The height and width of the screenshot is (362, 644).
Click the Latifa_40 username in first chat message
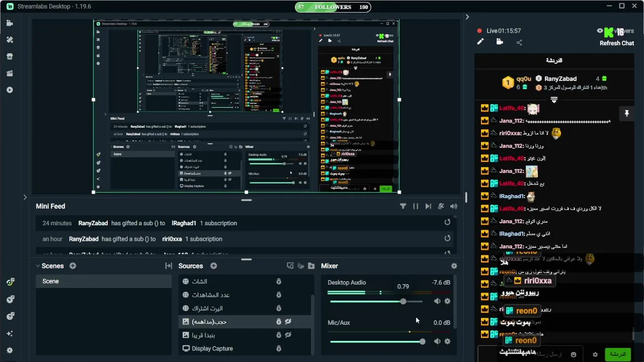pos(512,108)
